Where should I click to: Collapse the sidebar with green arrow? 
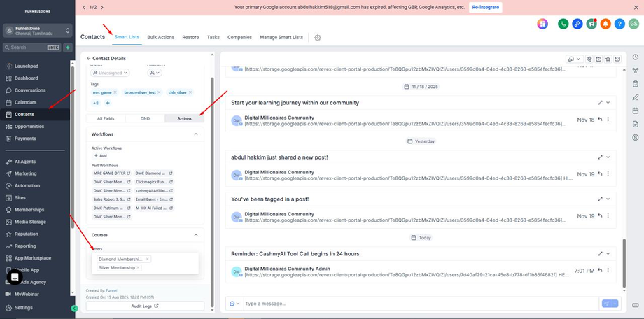[x=74, y=309]
